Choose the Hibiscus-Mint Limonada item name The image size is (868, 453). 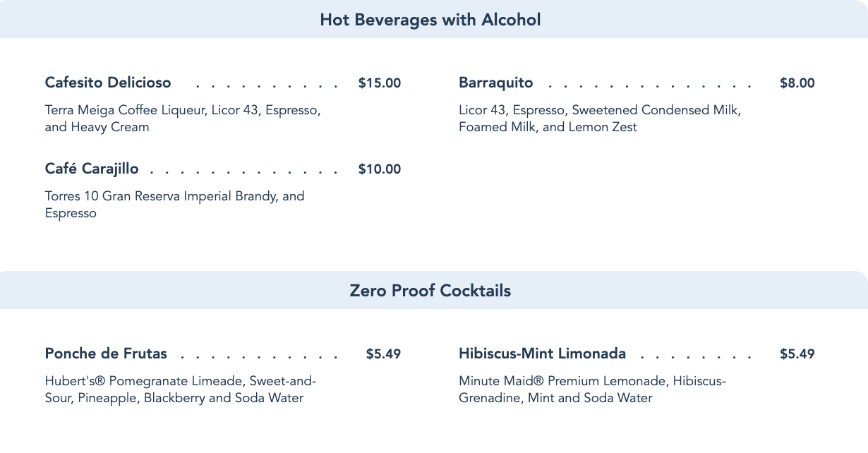542,354
